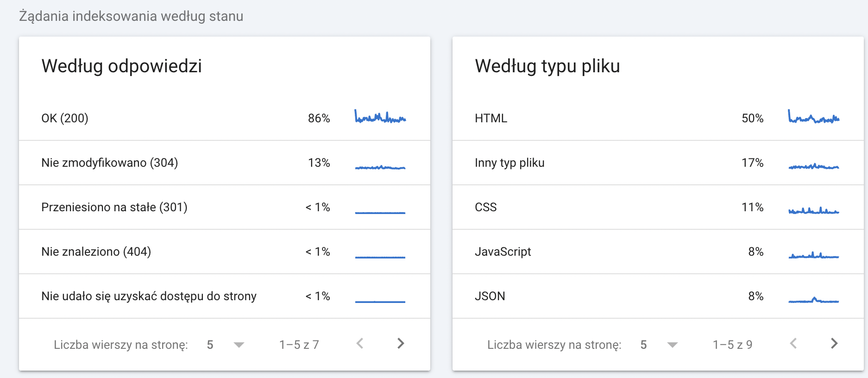Click the CSS sparkline trend chart
This screenshot has width=868, height=378.
pyautogui.click(x=813, y=211)
